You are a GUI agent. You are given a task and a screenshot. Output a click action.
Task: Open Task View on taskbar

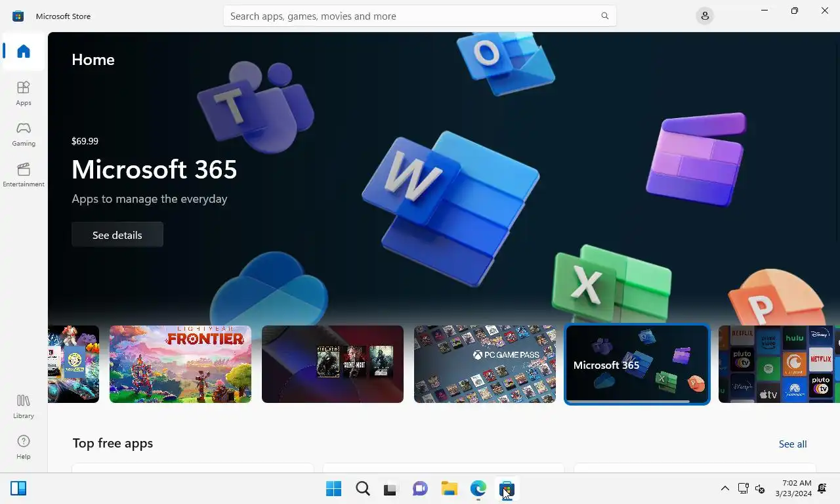click(391, 489)
